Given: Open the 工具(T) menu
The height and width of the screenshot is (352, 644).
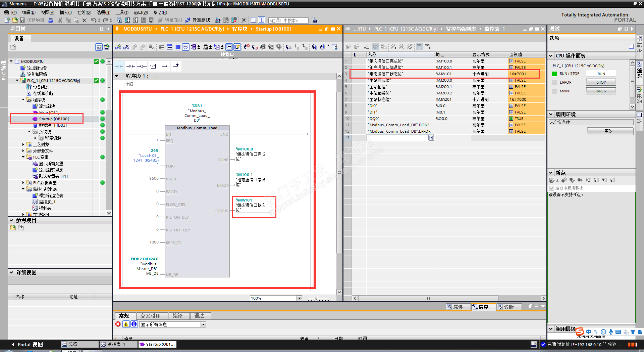Looking at the screenshot, I should click(122, 12).
